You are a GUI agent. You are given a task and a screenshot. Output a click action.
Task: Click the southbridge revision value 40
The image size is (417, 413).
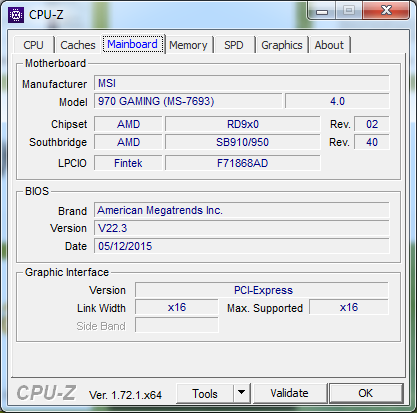pyautogui.click(x=372, y=142)
